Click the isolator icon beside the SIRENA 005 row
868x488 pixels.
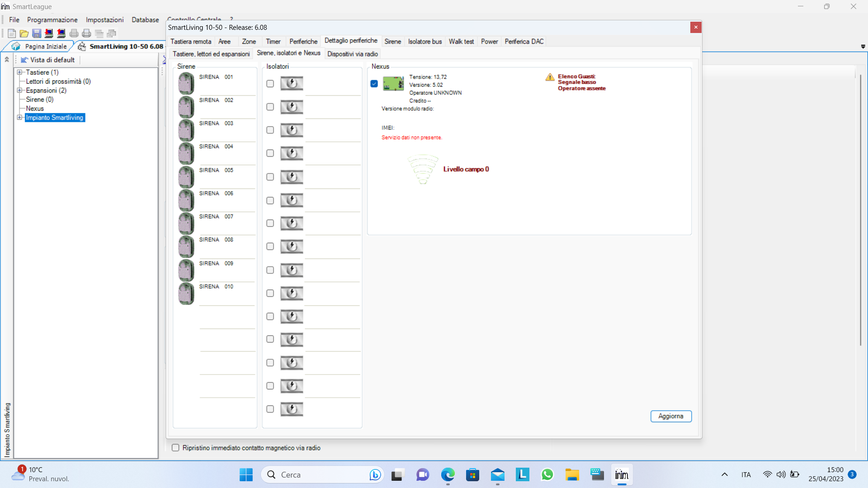point(292,177)
